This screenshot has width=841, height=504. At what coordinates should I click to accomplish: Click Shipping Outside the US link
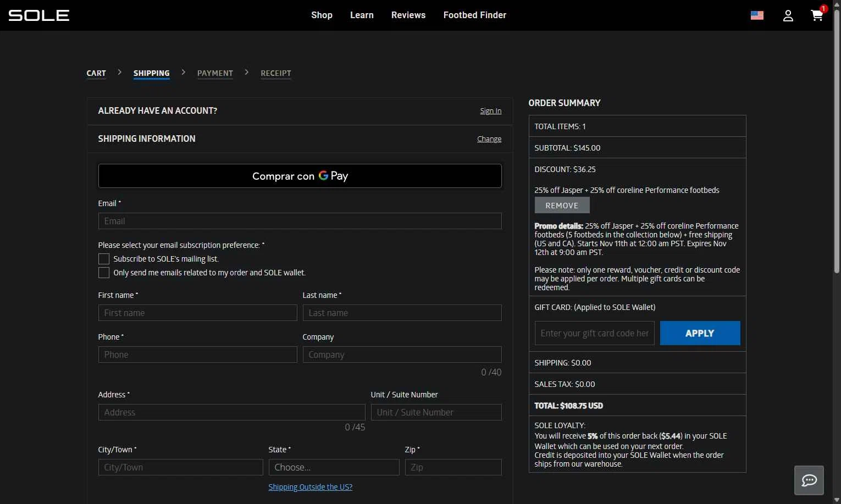click(311, 487)
